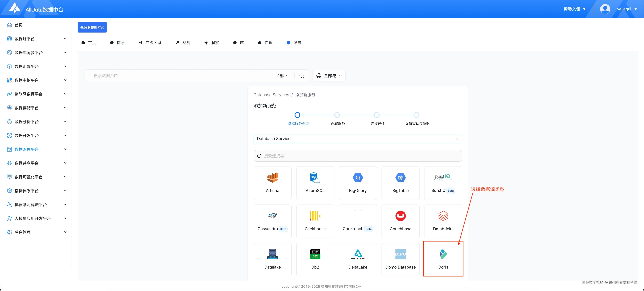Open the Database Services type dropdown
This screenshot has height=291, width=644.
click(358, 139)
